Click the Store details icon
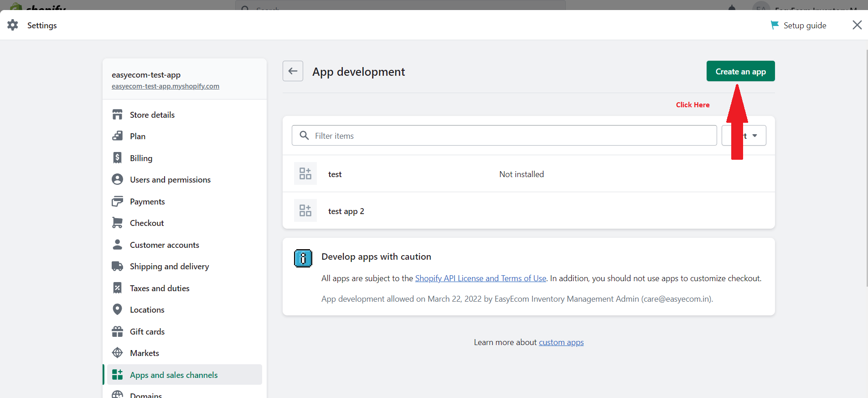868x398 pixels. pos(117,115)
